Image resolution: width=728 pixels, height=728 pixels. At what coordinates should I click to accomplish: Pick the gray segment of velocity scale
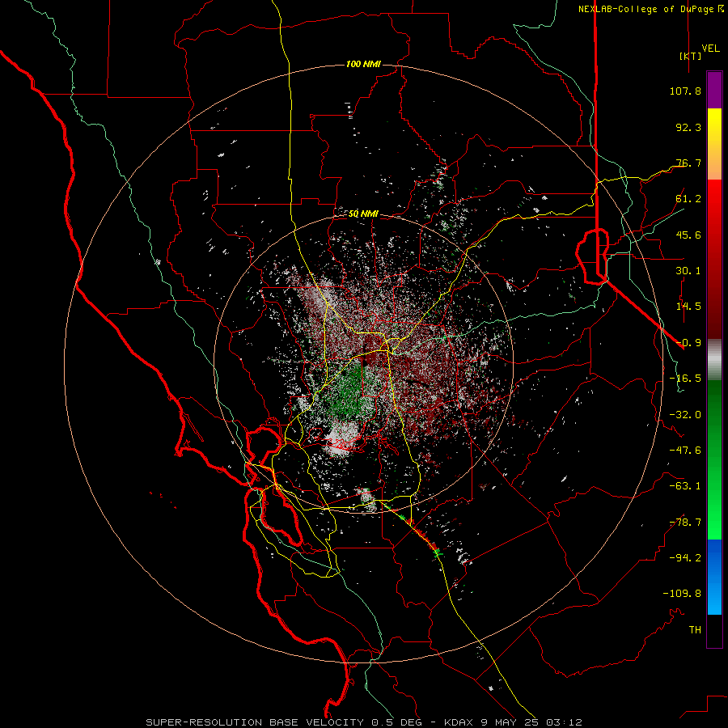714,359
